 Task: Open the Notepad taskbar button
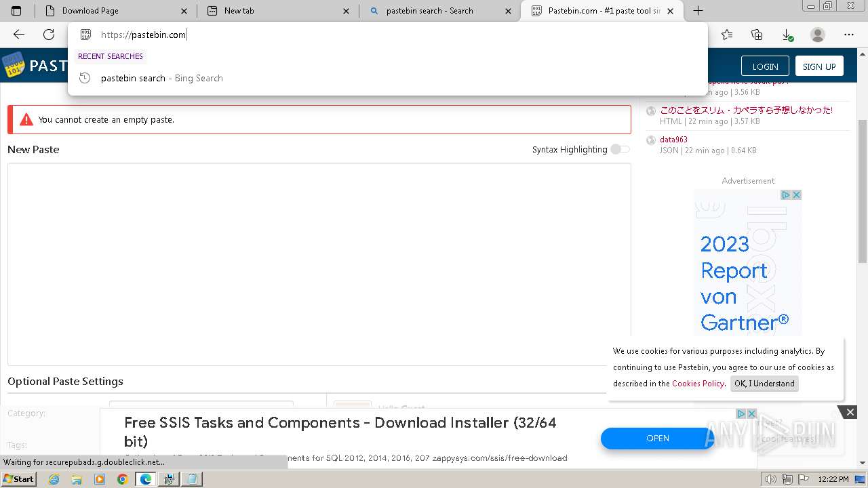(x=192, y=479)
